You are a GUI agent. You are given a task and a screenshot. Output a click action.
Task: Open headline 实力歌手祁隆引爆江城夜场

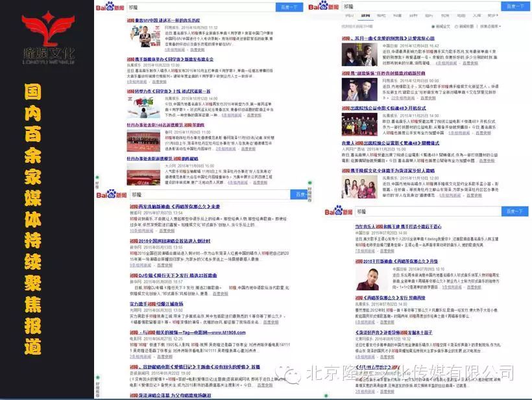156,304
